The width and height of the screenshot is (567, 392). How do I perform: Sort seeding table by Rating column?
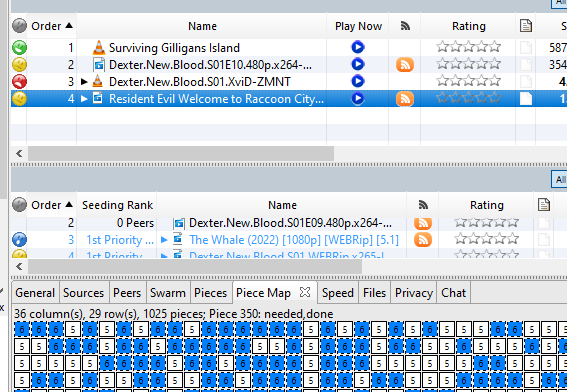[487, 205]
